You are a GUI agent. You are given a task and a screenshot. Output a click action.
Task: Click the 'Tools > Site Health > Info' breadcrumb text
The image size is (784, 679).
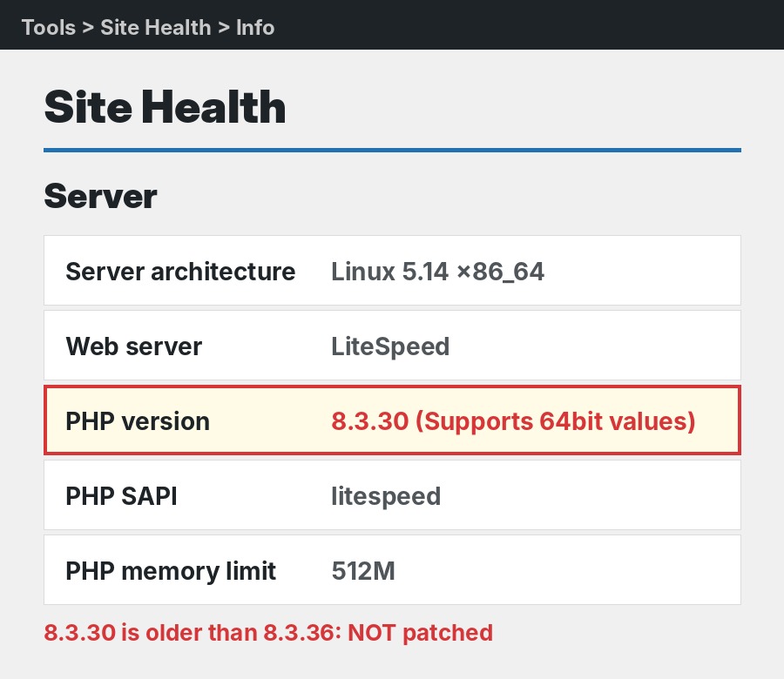[x=148, y=28]
